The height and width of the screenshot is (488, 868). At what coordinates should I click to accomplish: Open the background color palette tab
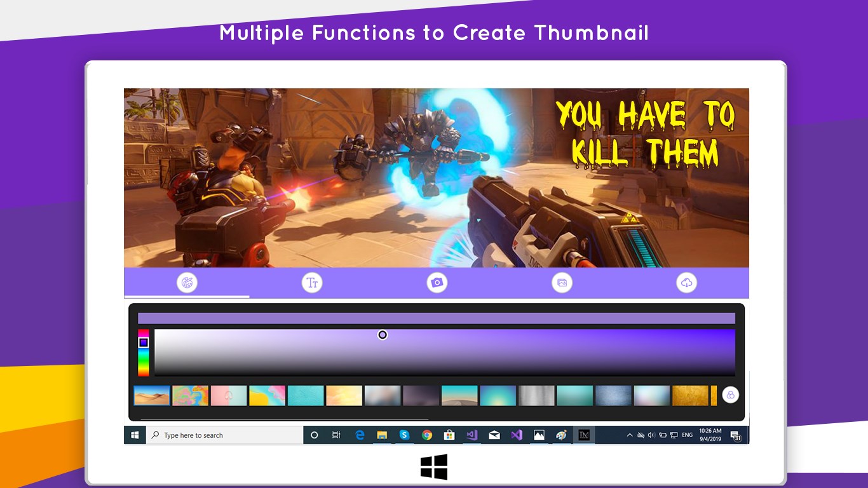(x=187, y=283)
